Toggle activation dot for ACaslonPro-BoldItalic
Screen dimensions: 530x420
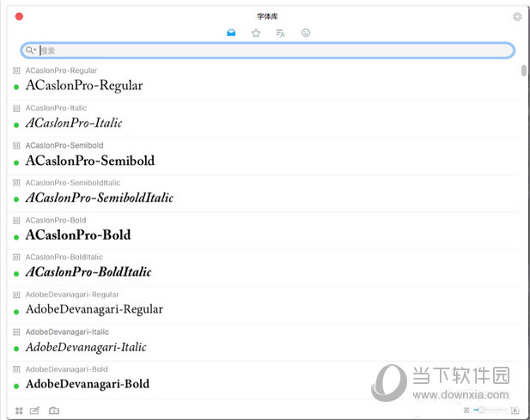[16, 274]
